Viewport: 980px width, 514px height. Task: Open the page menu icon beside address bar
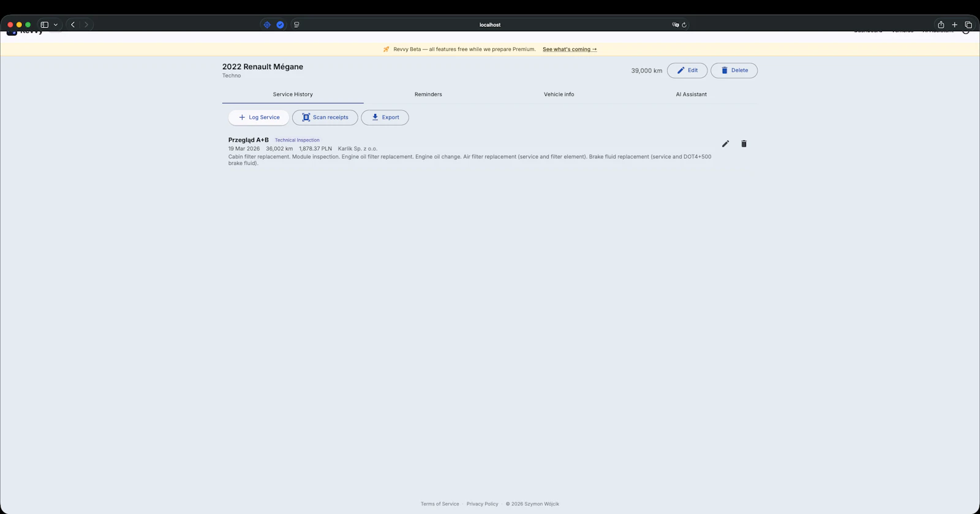point(296,25)
